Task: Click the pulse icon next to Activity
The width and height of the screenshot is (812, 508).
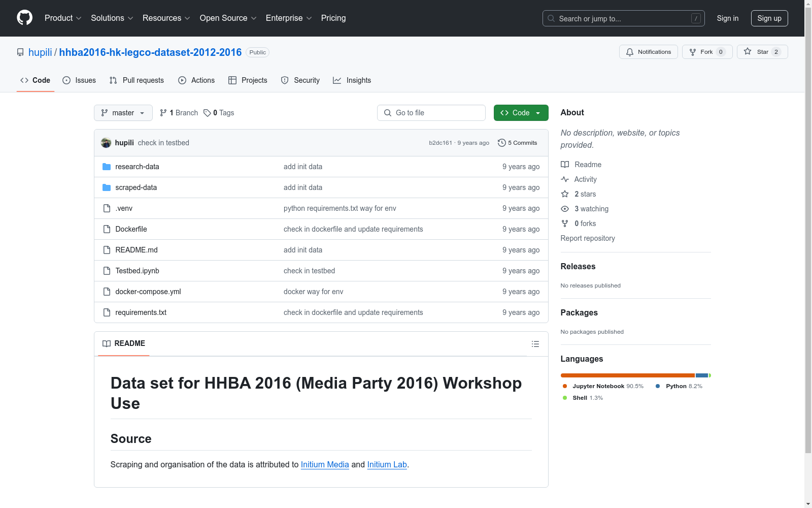Action: point(565,179)
